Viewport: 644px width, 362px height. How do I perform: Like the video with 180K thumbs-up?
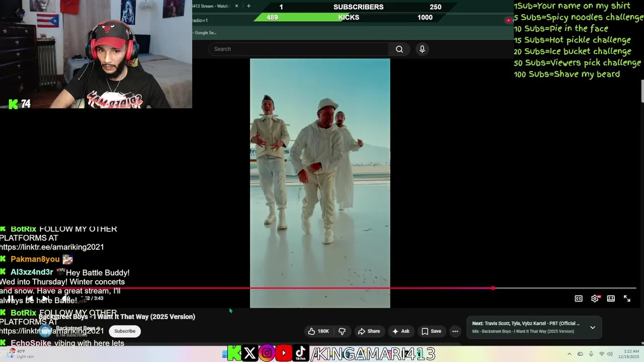click(x=318, y=331)
